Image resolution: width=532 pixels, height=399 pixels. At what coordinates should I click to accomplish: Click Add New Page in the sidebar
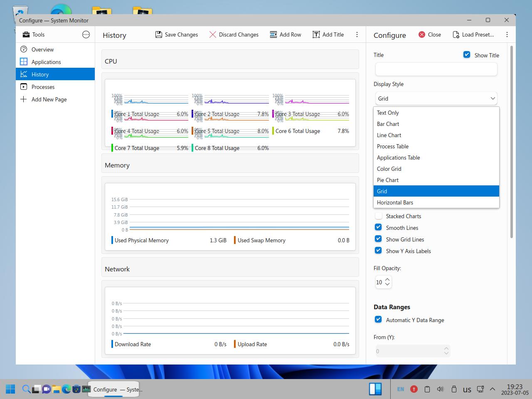coord(49,99)
